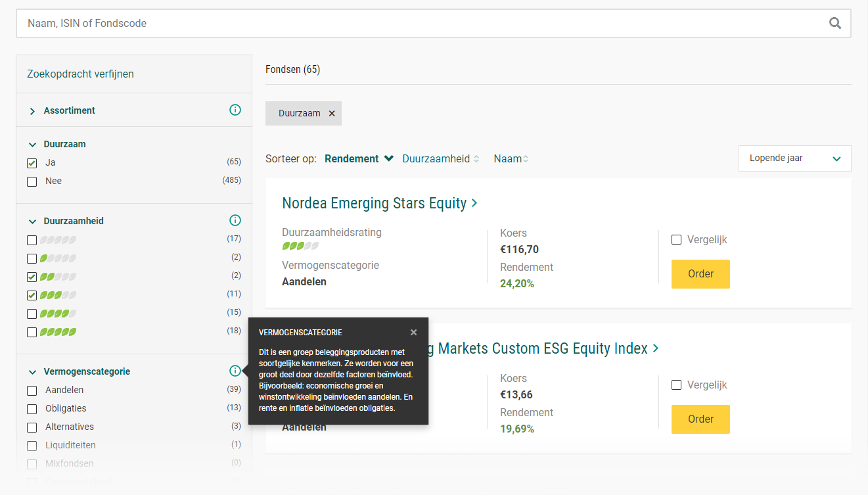This screenshot has width=868, height=495.
Task: Check the Duurzaam Nee checkbox
Action: click(32, 181)
